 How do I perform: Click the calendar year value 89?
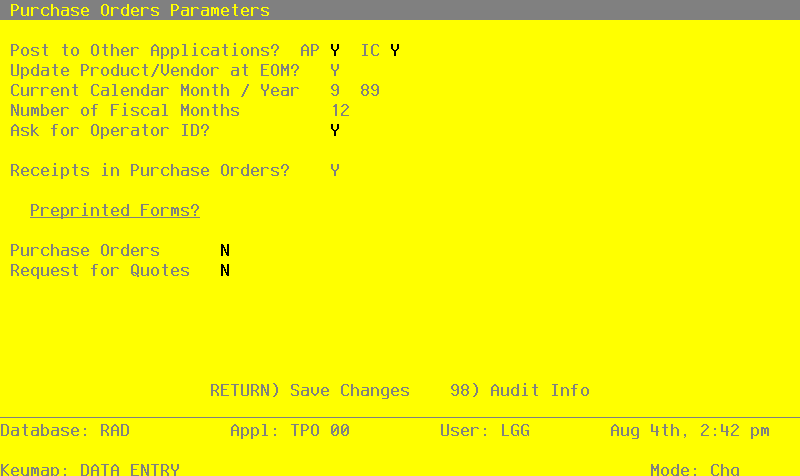pos(370,90)
